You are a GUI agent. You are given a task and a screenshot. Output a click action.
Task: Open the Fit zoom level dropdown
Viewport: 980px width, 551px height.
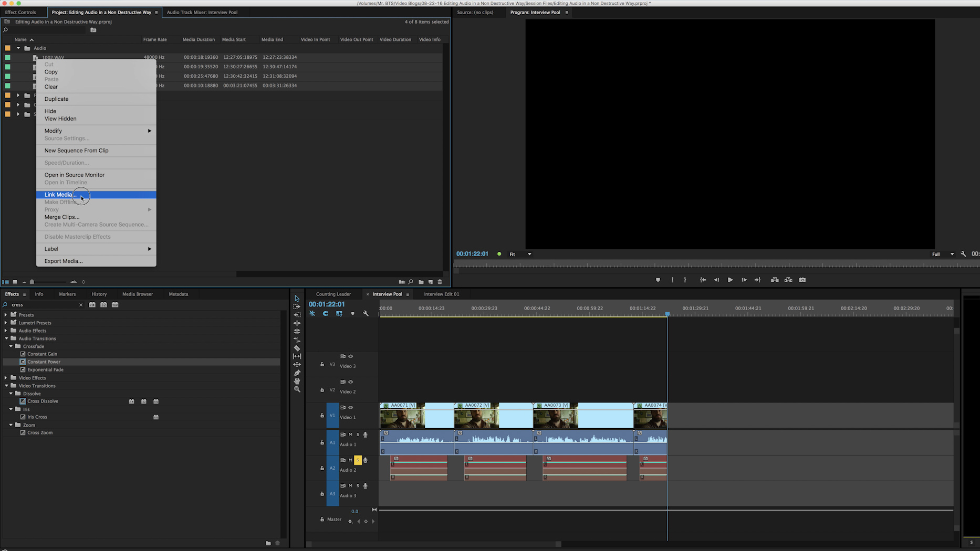(x=520, y=255)
